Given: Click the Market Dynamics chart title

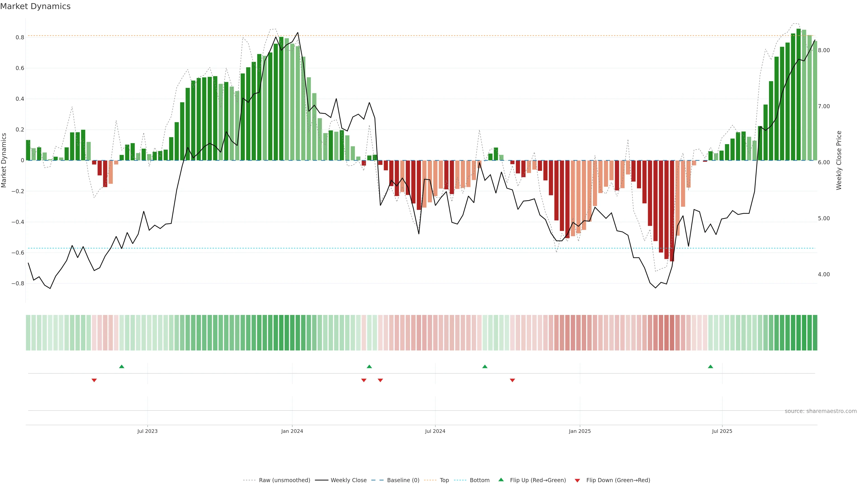Looking at the screenshot, I should [x=35, y=6].
